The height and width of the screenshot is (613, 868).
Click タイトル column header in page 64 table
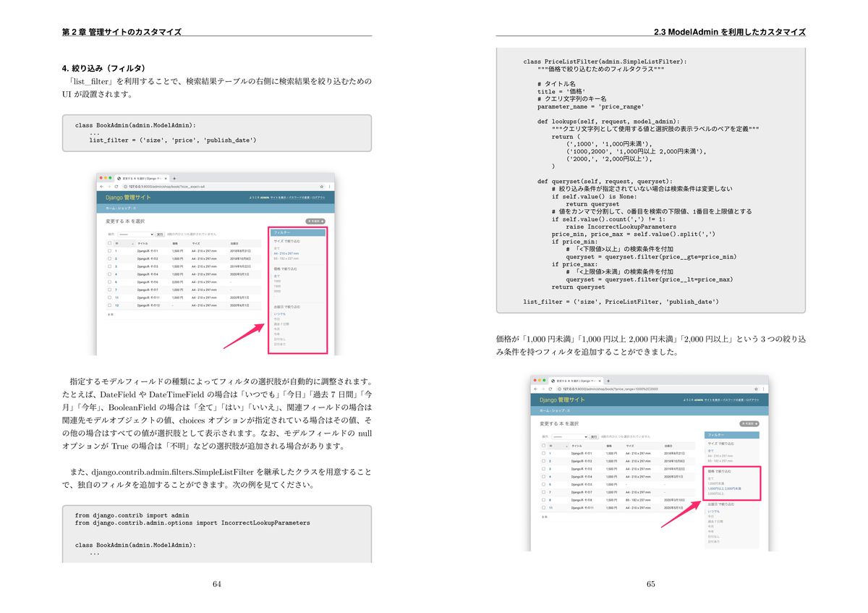(142, 244)
